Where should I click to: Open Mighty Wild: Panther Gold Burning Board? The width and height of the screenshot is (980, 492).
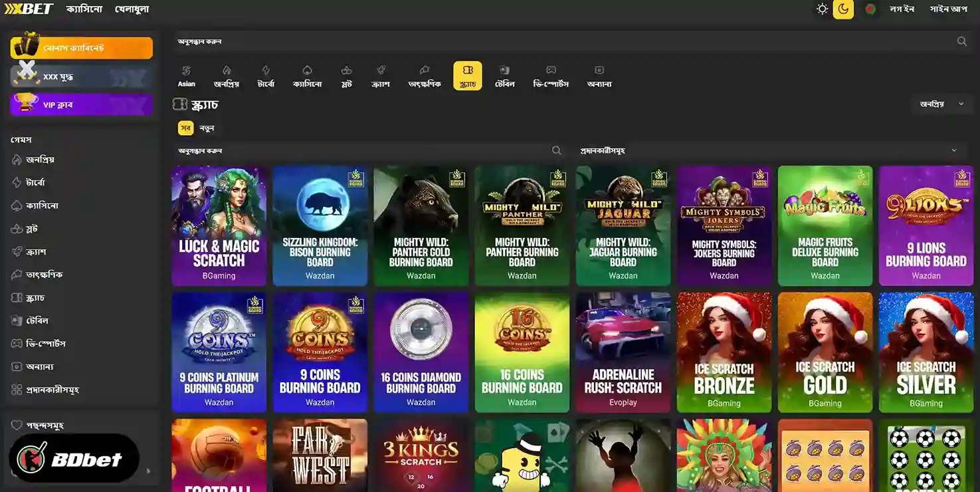click(x=421, y=225)
